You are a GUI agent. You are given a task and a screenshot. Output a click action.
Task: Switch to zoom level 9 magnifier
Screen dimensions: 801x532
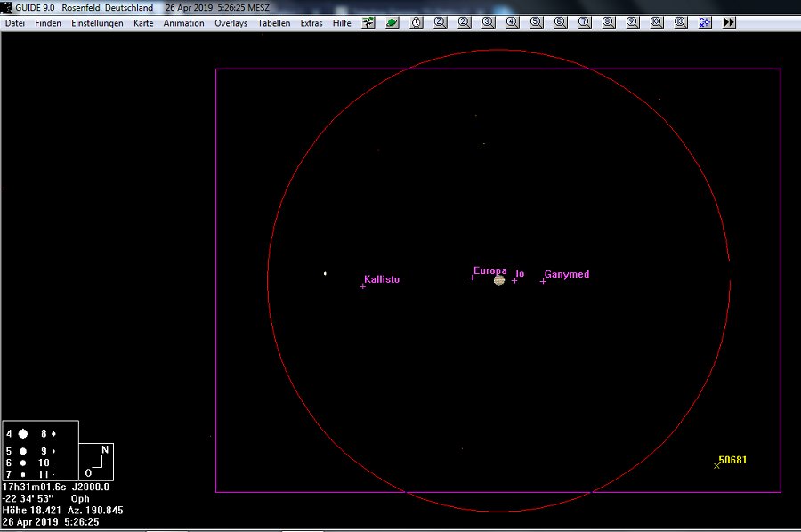coord(633,23)
